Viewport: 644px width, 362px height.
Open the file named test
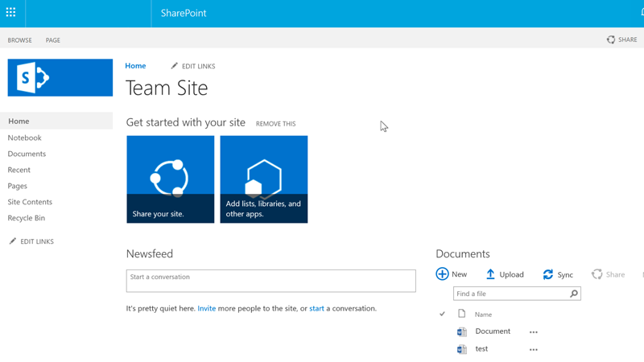(481, 349)
